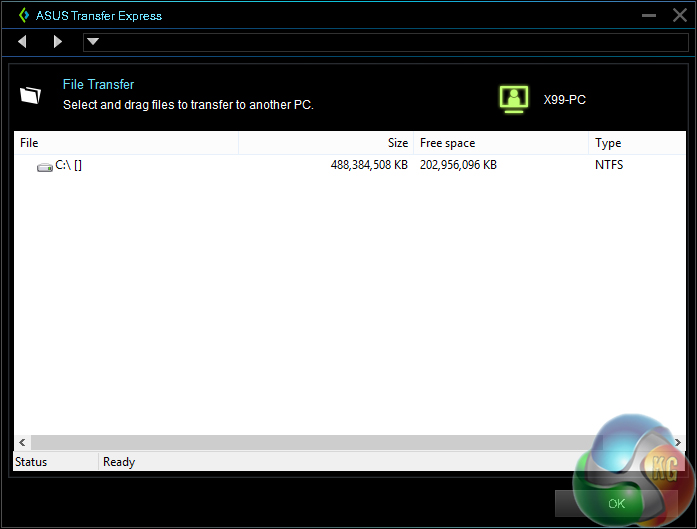Sort by the File column header
The width and height of the screenshot is (697, 529).
(x=126, y=143)
